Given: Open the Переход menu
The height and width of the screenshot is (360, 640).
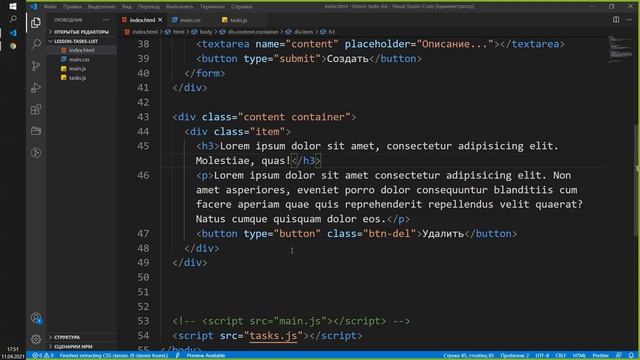Looking at the screenshot, I should coord(149,7).
